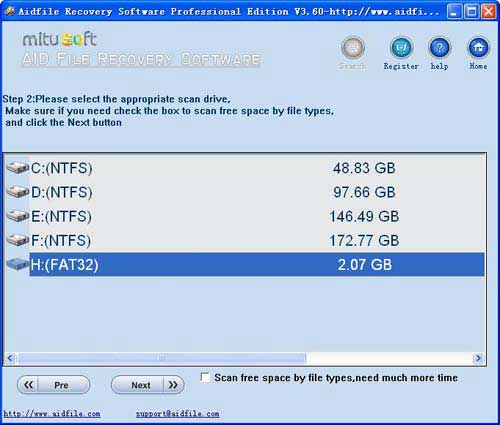Click the C: drive disk icon

point(18,167)
